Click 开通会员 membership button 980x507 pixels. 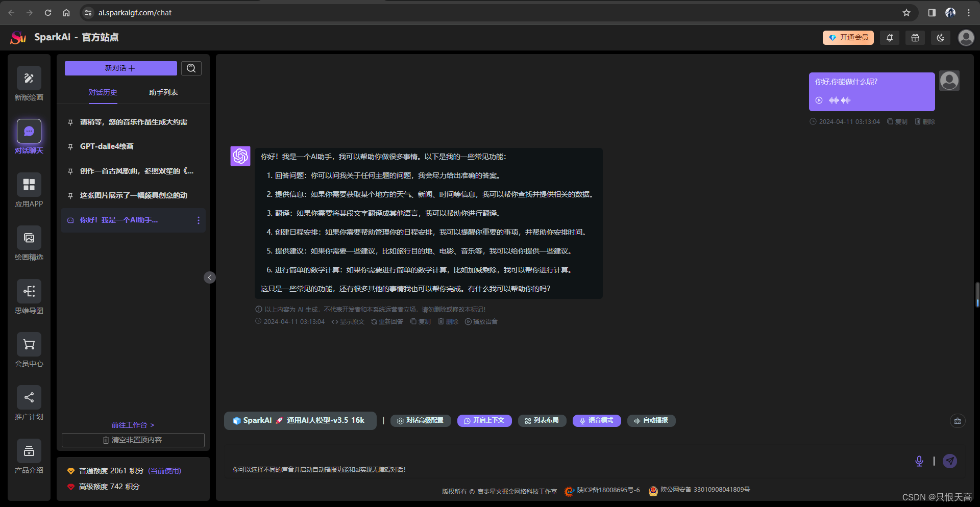[x=848, y=38]
